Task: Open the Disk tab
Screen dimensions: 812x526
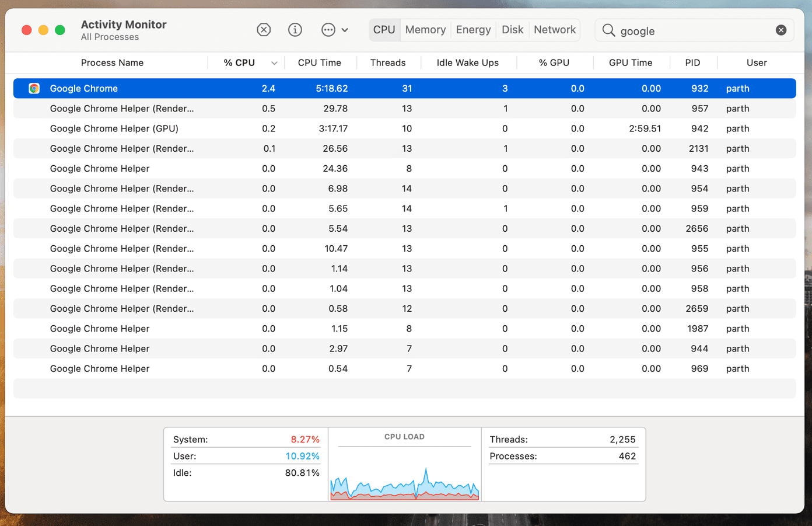Action: [x=512, y=30]
